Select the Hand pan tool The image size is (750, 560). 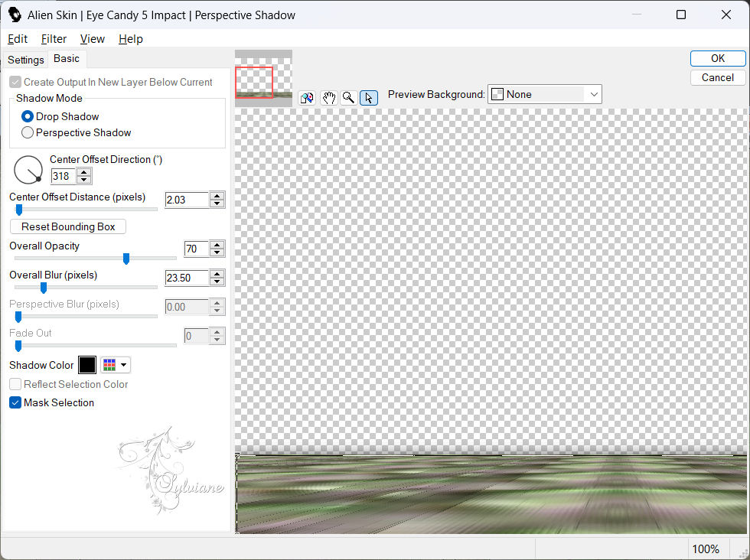coord(328,98)
